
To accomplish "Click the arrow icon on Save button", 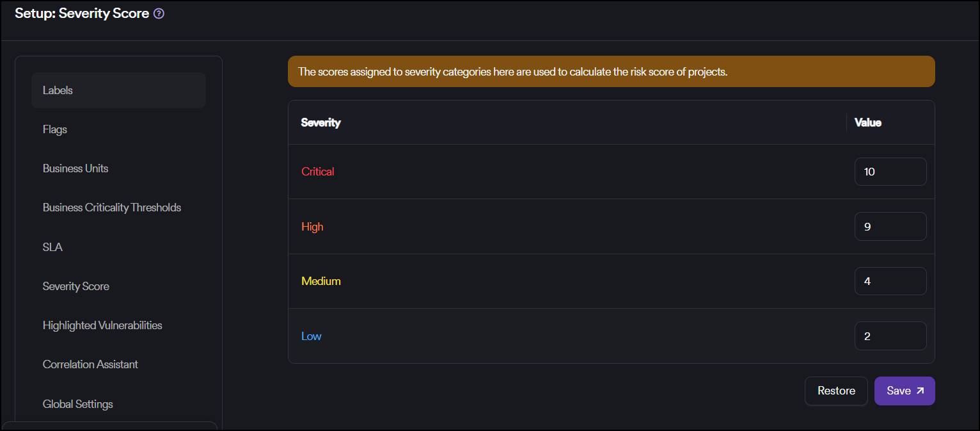I will [x=920, y=391].
